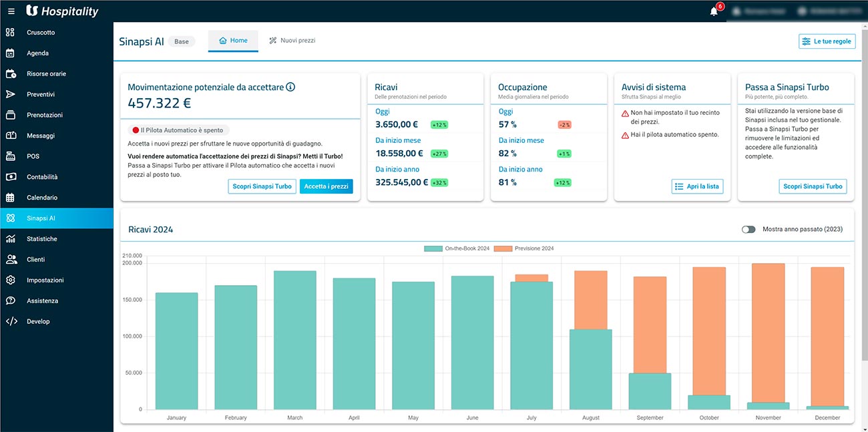Screen dimensions: 868x432
Task: Click the Sinapsi AI page title
Action: [x=142, y=41]
